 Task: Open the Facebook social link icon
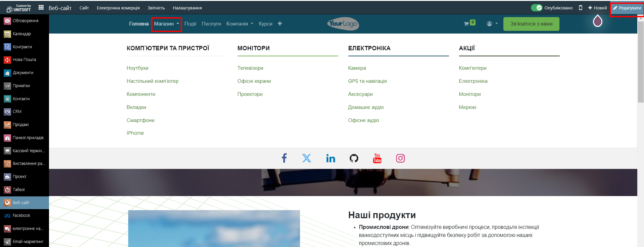click(x=284, y=158)
